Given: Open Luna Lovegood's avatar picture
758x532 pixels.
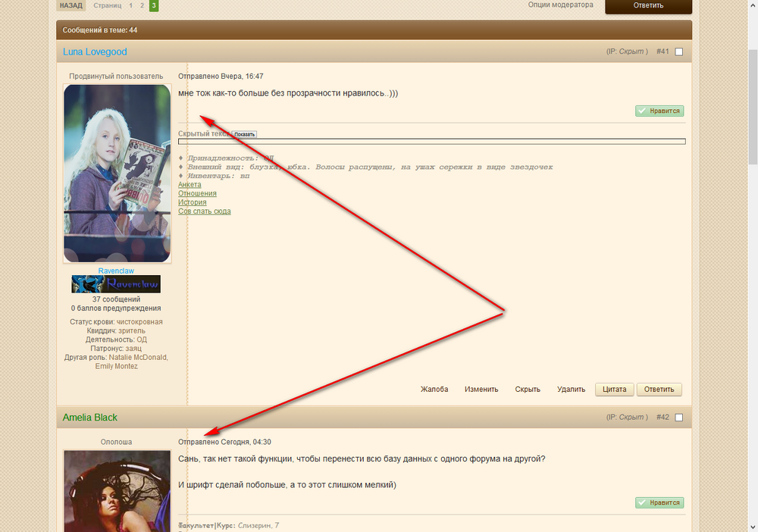Looking at the screenshot, I should [117, 173].
